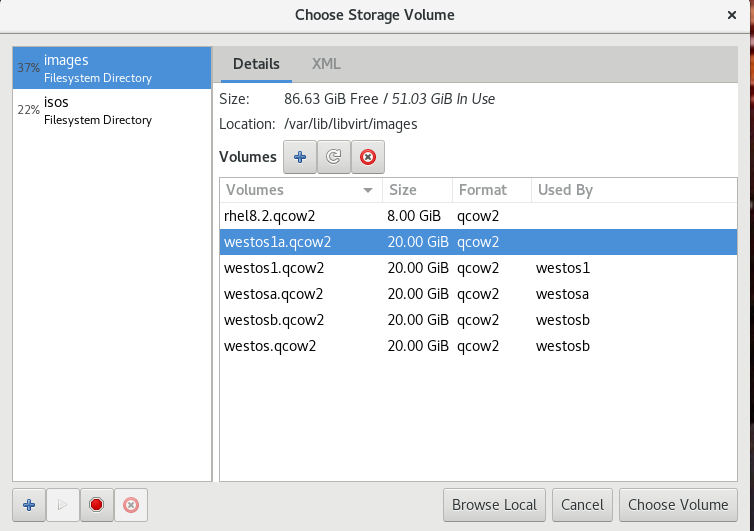Select the rhel8.2.qcow2 volume
Image resolution: width=754 pixels, height=531 pixels.
(x=478, y=216)
